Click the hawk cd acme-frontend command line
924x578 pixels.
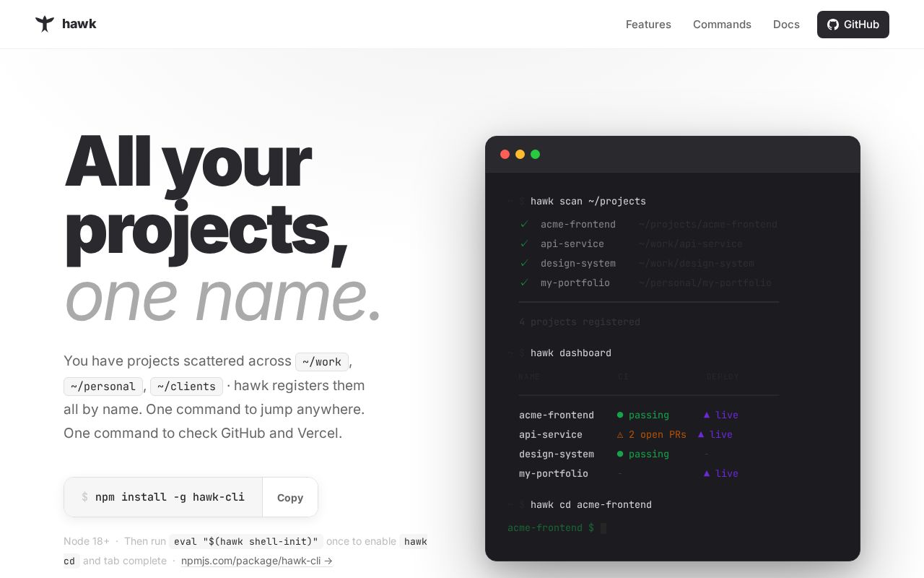tap(591, 504)
